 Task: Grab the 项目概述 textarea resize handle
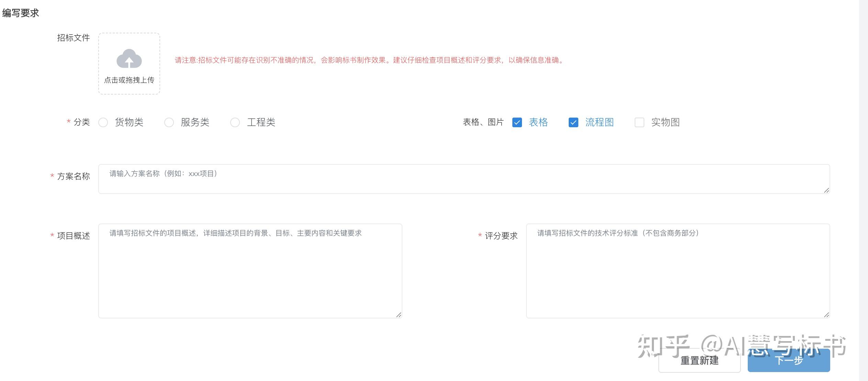point(399,315)
